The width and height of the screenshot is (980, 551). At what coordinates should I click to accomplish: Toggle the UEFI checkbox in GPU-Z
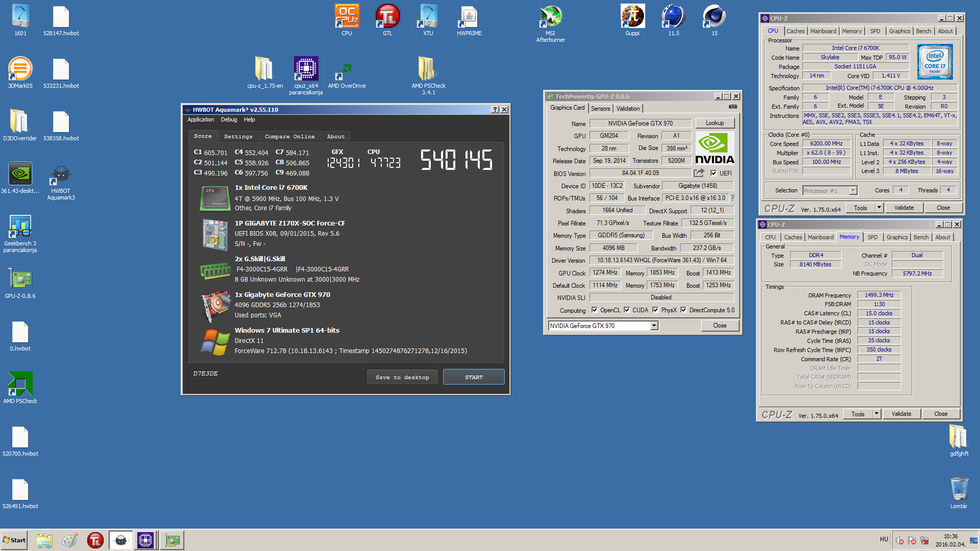point(714,173)
